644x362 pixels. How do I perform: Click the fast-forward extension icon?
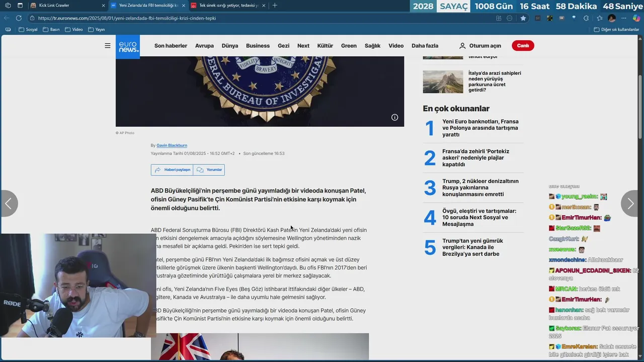pyautogui.click(x=561, y=18)
